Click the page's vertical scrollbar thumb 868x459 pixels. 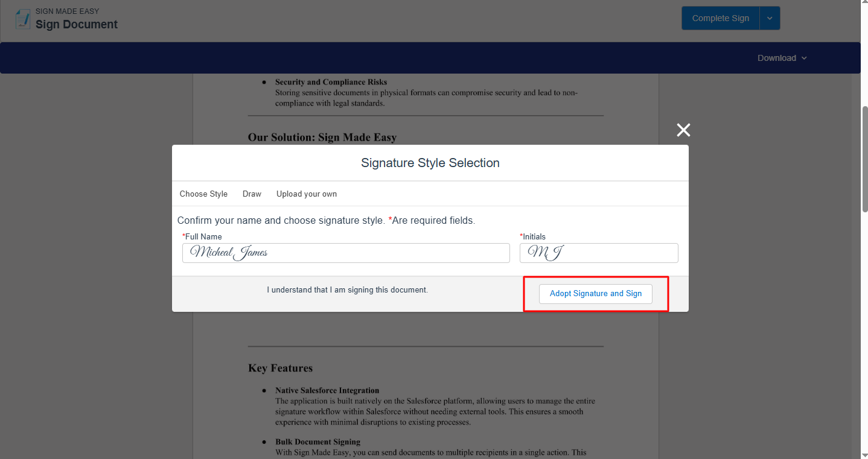click(x=864, y=160)
